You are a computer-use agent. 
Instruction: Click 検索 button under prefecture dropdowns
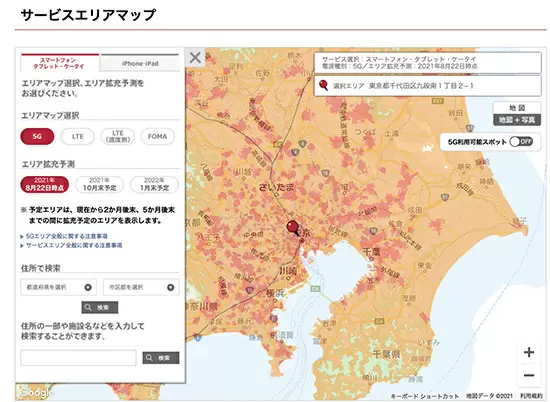tap(100, 308)
